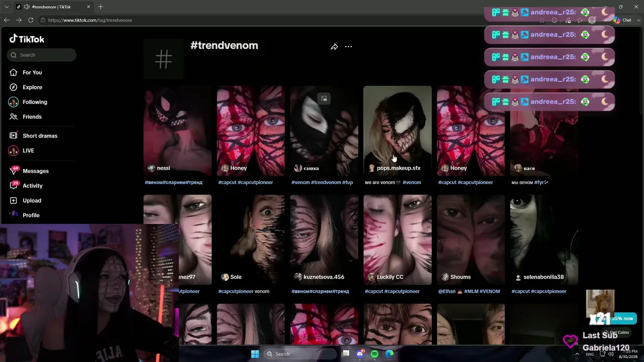This screenshot has width=644, height=362.
Task: Open Spotify from the taskbar
Action: (375, 354)
